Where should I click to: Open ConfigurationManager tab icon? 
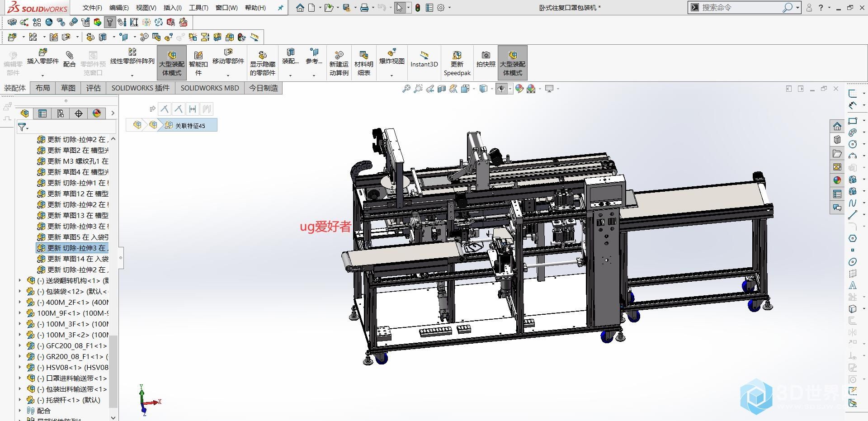click(61, 114)
